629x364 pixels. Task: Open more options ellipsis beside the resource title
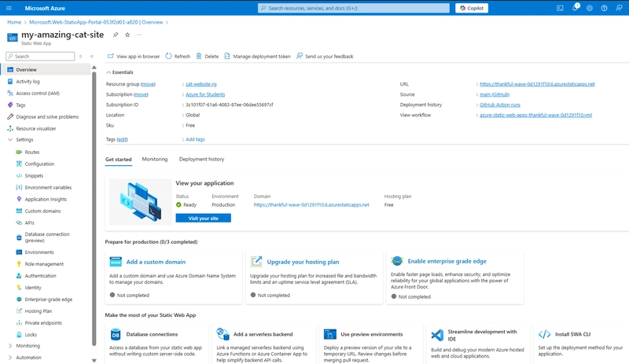pyautogui.click(x=139, y=35)
